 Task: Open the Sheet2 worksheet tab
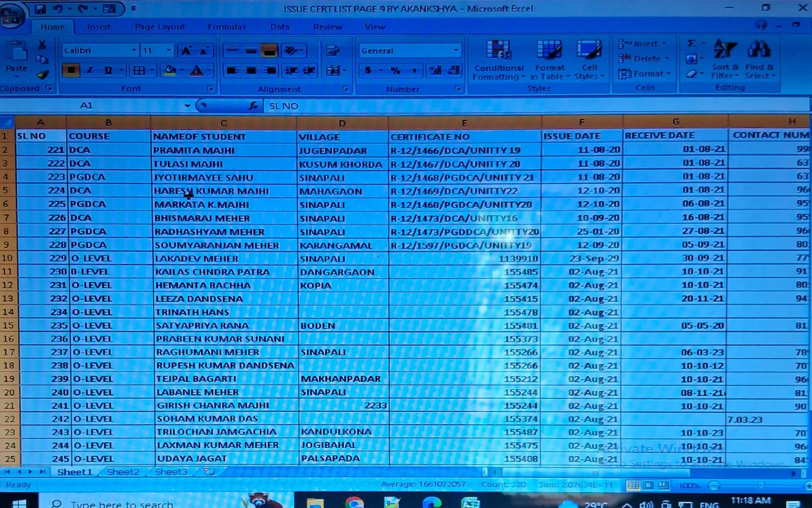(x=123, y=472)
